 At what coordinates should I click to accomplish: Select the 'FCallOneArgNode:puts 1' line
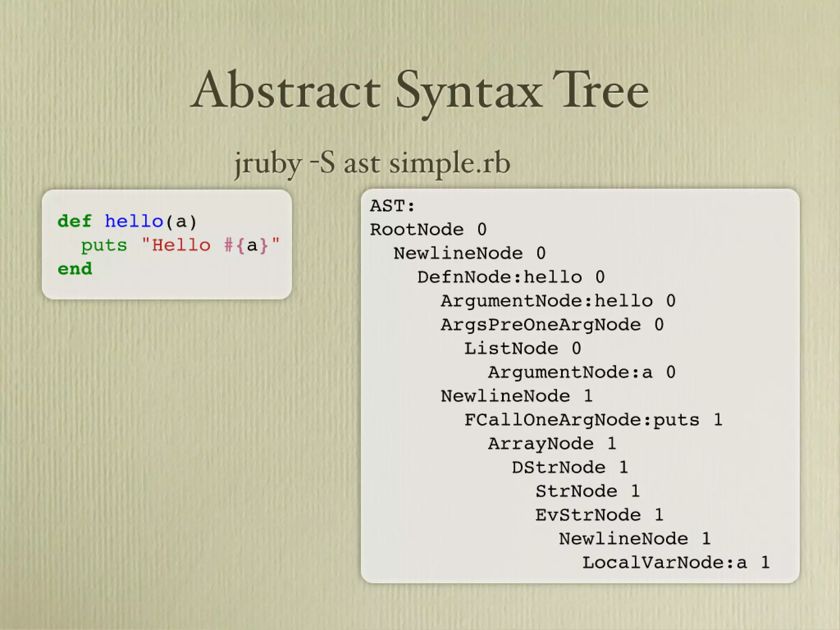(x=593, y=420)
